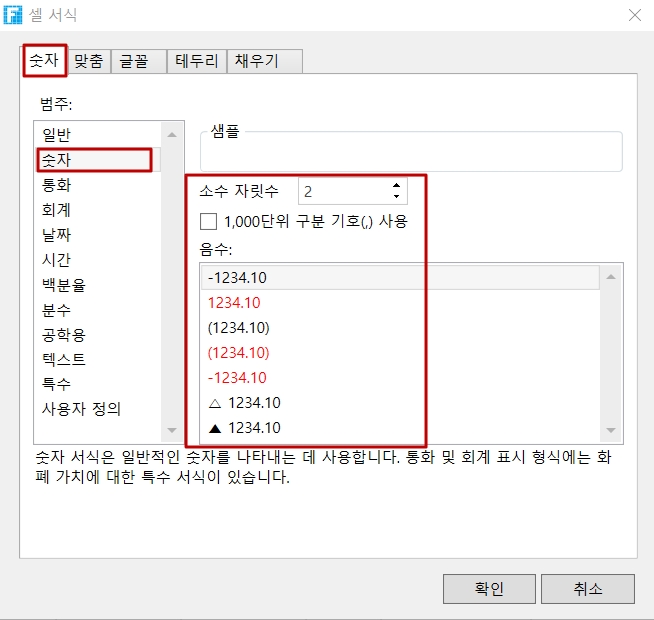Open the 글꼴 tab

[137, 61]
